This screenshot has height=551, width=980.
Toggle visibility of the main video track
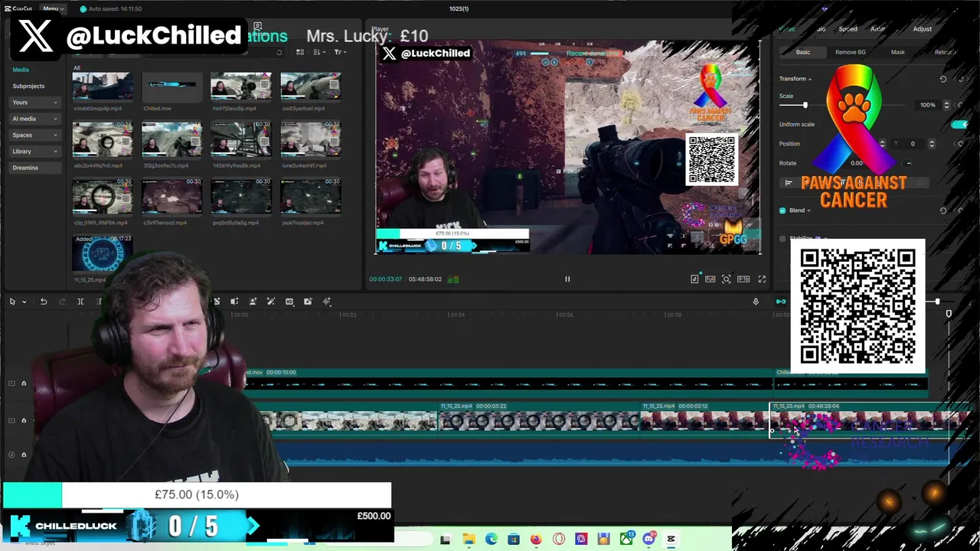pyautogui.click(x=11, y=420)
